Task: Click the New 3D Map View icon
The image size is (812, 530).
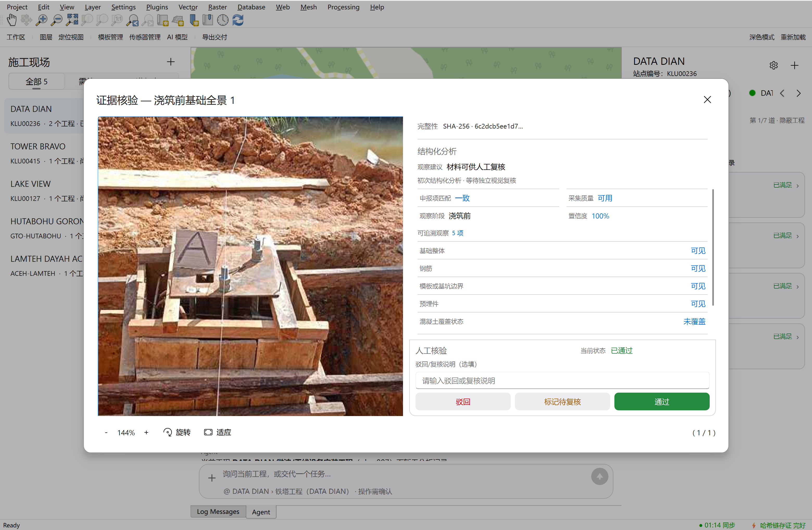Action: tap(178, 20)
